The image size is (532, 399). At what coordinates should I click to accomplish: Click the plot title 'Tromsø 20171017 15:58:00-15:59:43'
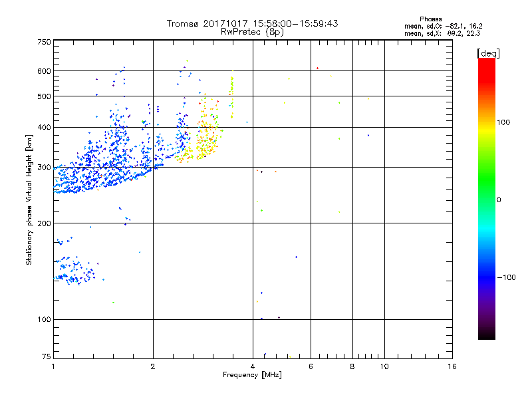252,23
